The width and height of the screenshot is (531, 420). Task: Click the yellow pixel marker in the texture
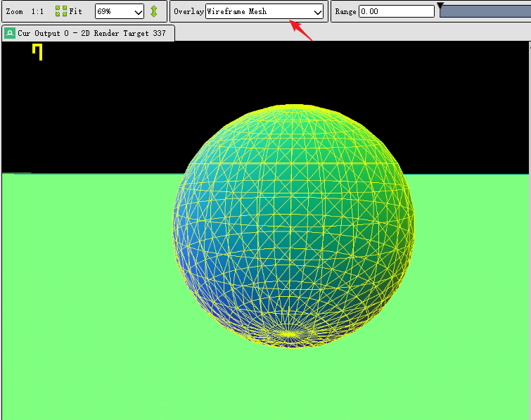(38, 51)
